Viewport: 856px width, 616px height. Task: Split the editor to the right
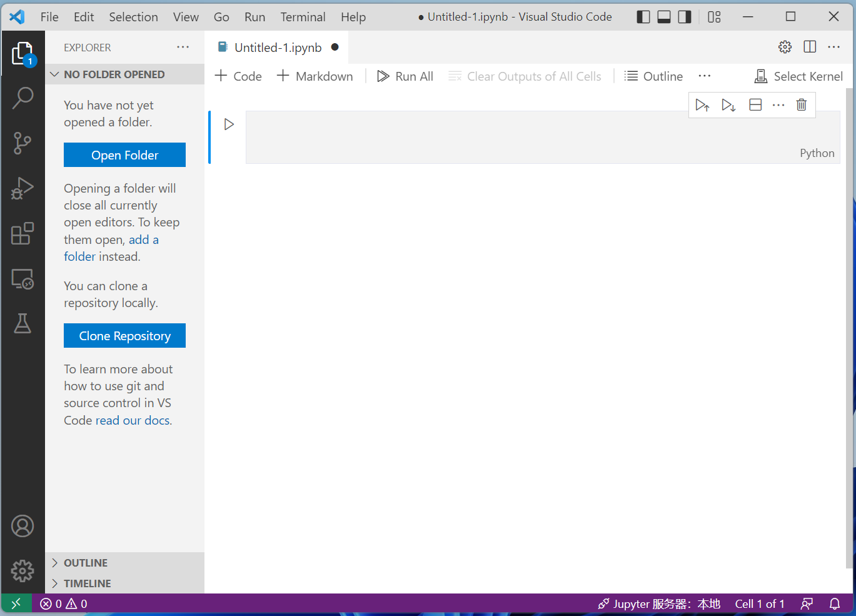[810, 47]
